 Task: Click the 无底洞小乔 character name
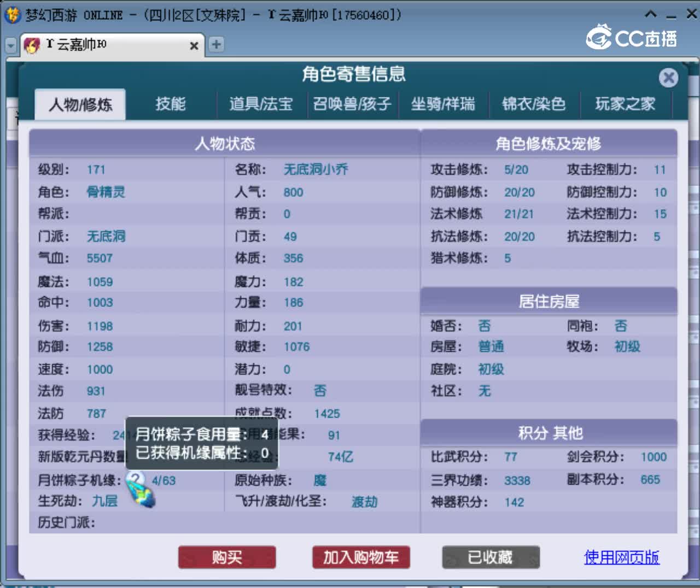pyautogui.click(x=316, y=169)
